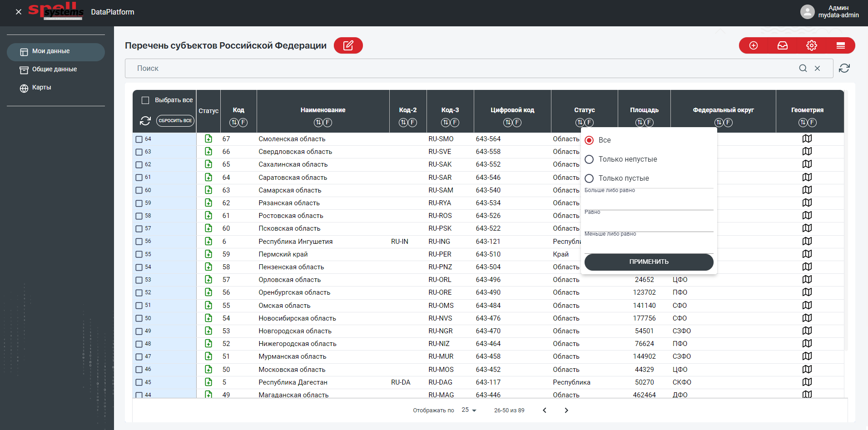Clear the search field with X icon
Image resolution: width=868 pixels, height=430 pixels.
[x=817, y=68]
